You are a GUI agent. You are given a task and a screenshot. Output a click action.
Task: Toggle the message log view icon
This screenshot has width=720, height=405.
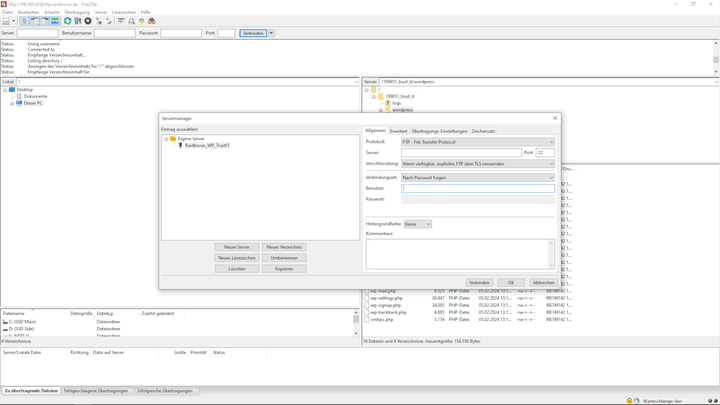point(25,21)
